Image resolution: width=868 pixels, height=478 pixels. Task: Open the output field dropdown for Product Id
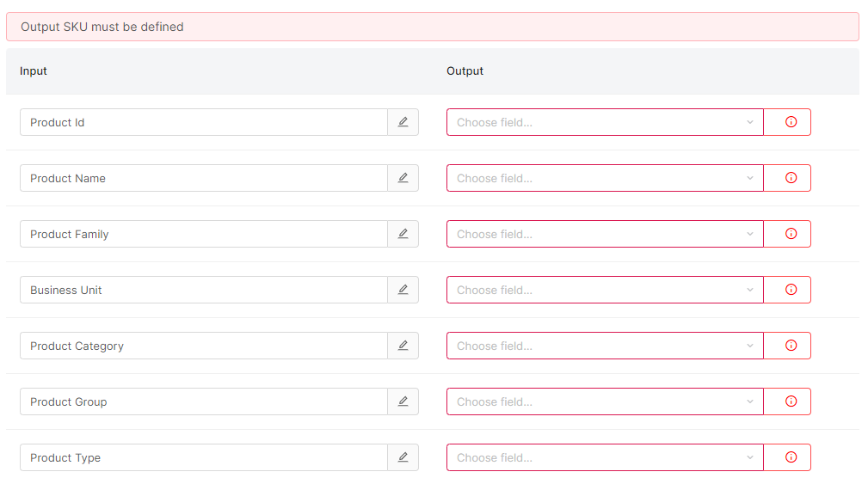(x=604, y=122)
